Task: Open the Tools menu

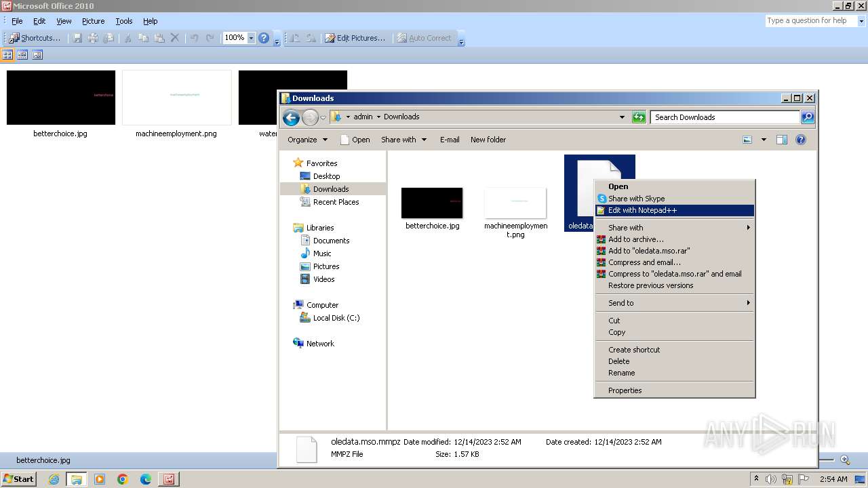Action: pos(124,21)
